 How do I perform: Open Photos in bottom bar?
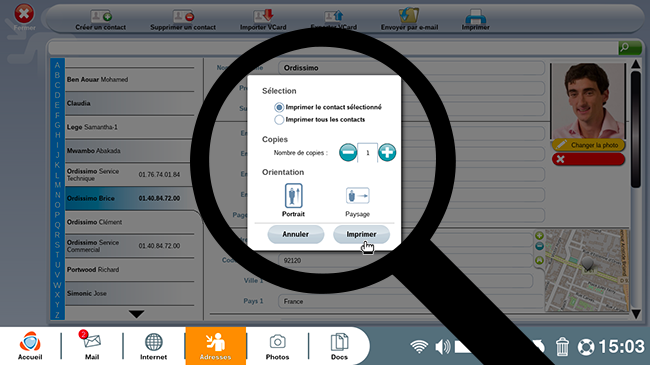[277, 346]
